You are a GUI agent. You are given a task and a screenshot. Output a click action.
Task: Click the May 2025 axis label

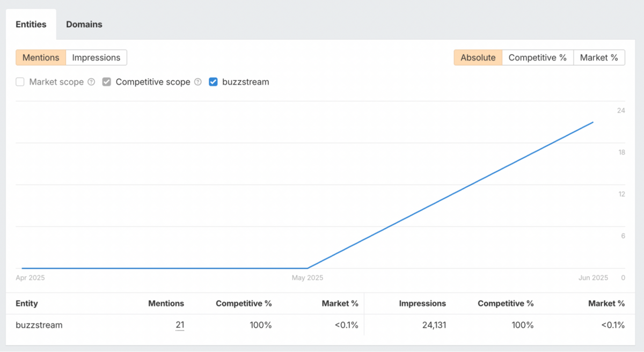(x=307, y=277)
